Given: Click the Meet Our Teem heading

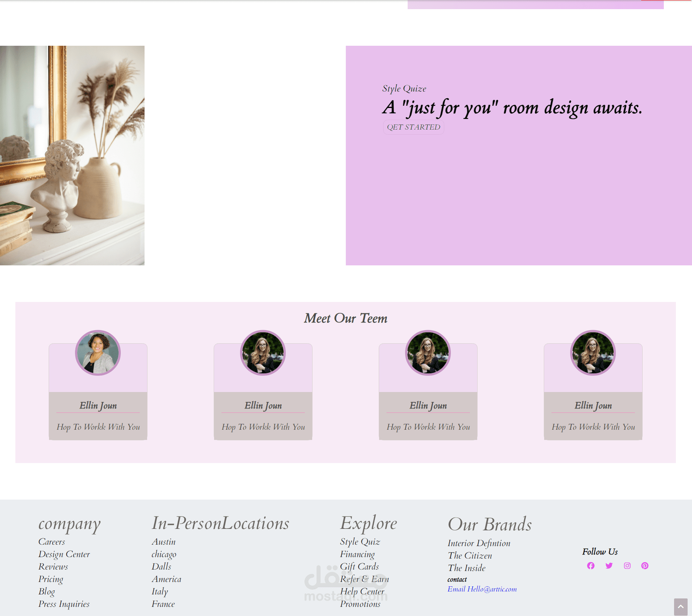Looking at the screenshot, I should click(345, 318).
